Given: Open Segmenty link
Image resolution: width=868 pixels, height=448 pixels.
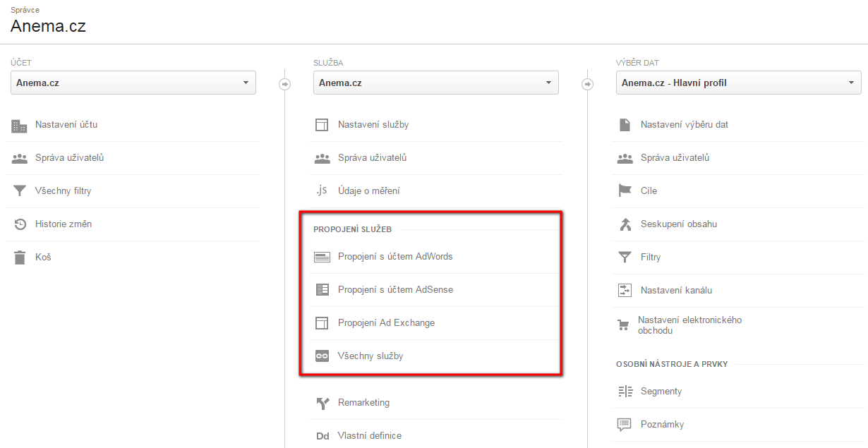Looking at the screenshot, I should [x=661, y=392].
